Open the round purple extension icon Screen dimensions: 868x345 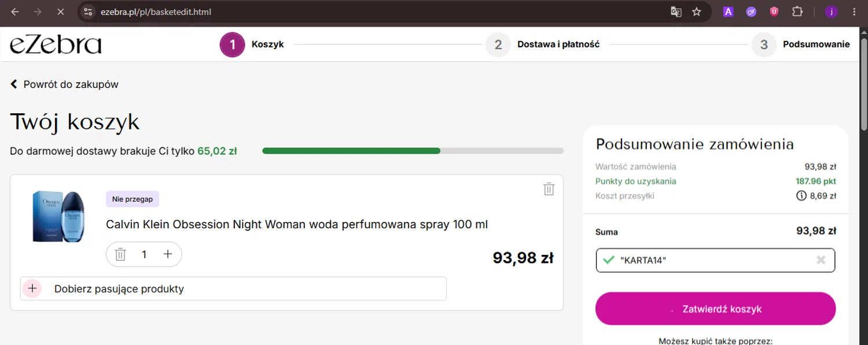tap(751, 12)
